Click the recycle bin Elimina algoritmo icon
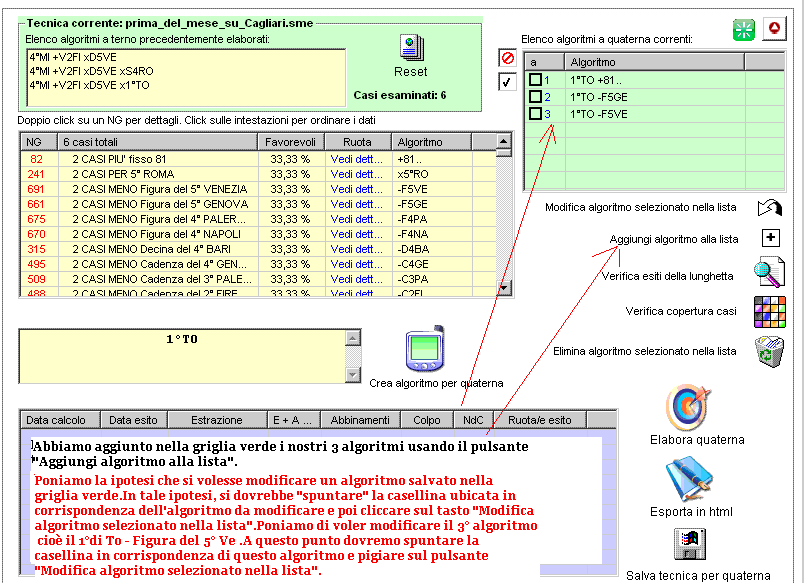Screen dimensions: 804x583 [769, 351]
